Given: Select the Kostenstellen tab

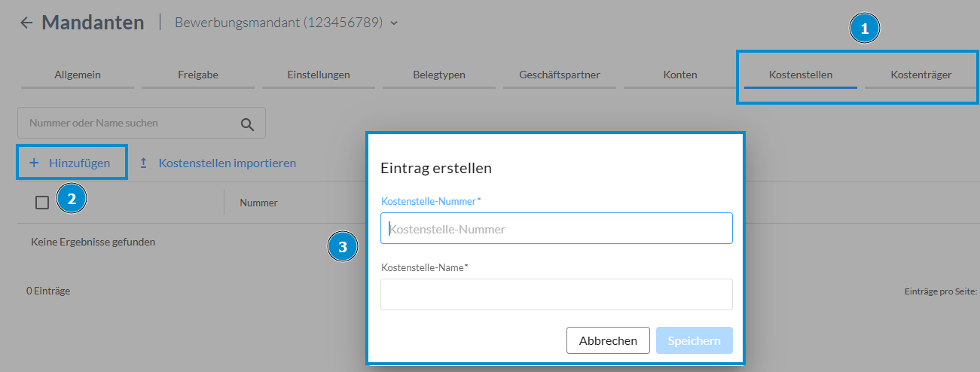Looking at the screenshot, I should point(801,75).
